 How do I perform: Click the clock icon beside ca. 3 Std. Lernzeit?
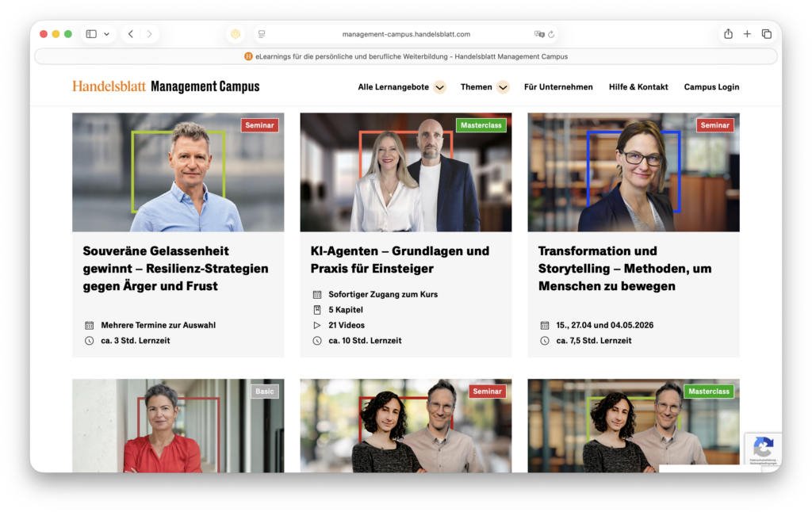click(x=88, y=341)
